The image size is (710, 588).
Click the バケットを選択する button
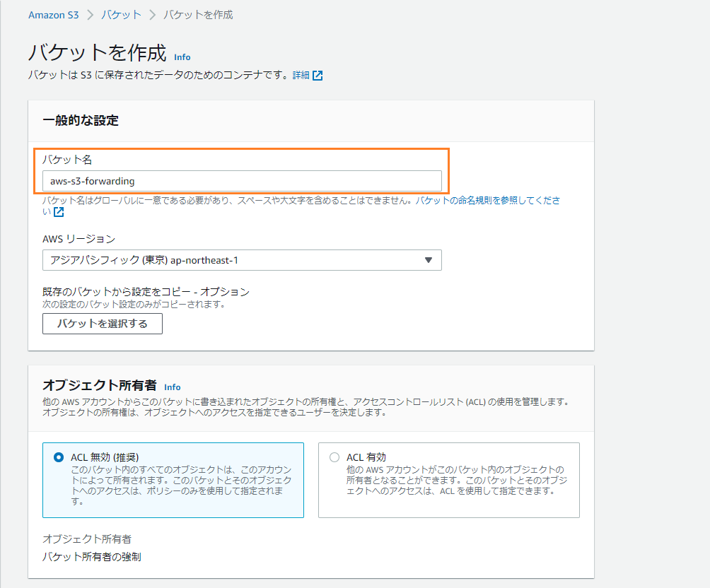tap(102, 324)
